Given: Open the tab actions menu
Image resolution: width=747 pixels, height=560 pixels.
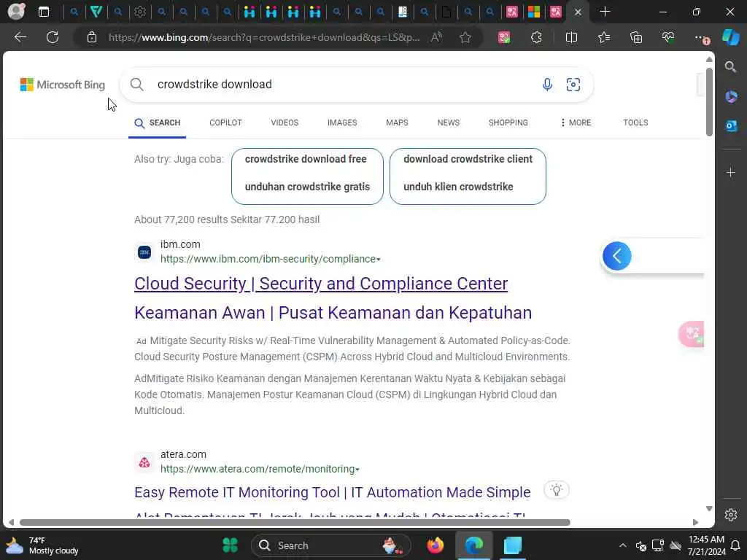Looking at the screenshot, I should [43, 12].
